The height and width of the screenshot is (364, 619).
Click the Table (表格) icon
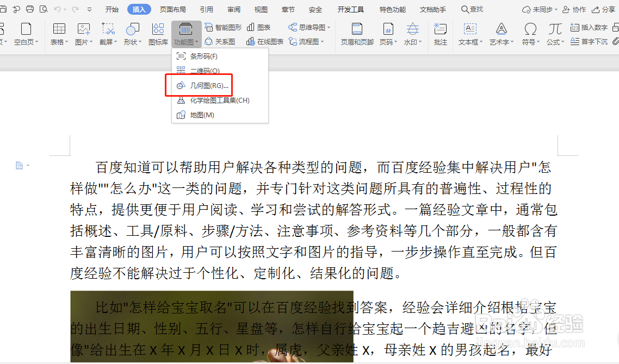pyautogui.click(x=59, y=29)
